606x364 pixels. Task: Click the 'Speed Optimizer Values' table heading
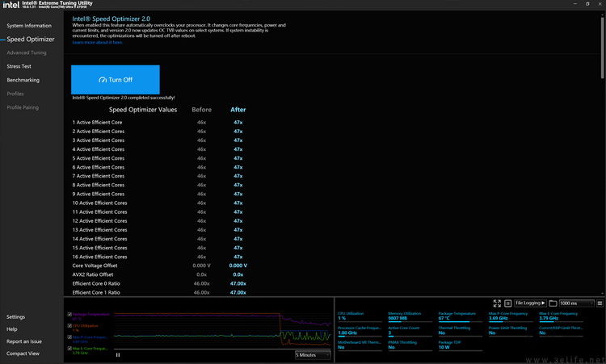(x=143, y=110)
